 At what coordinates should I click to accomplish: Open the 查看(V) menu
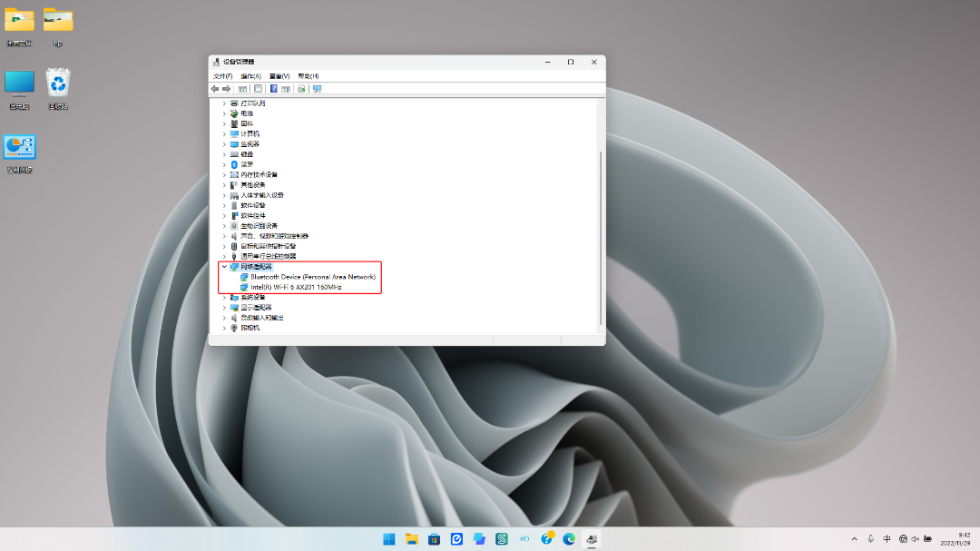click(279, 76)
